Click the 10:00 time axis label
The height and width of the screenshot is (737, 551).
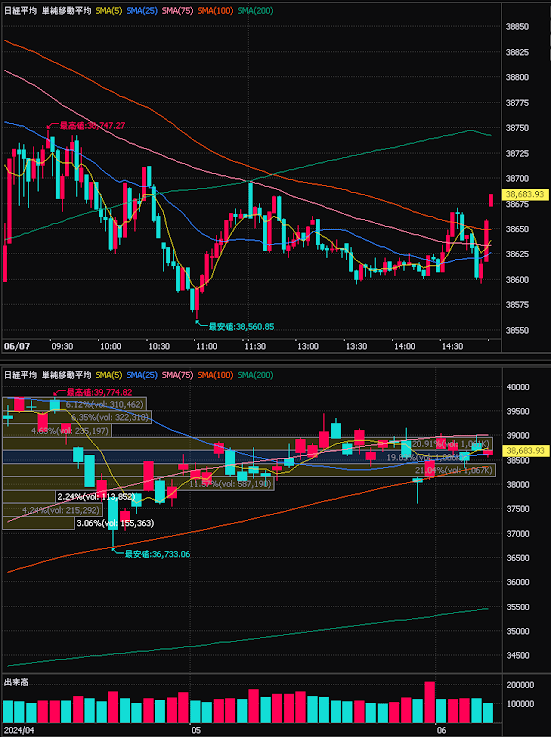(110, 346)
